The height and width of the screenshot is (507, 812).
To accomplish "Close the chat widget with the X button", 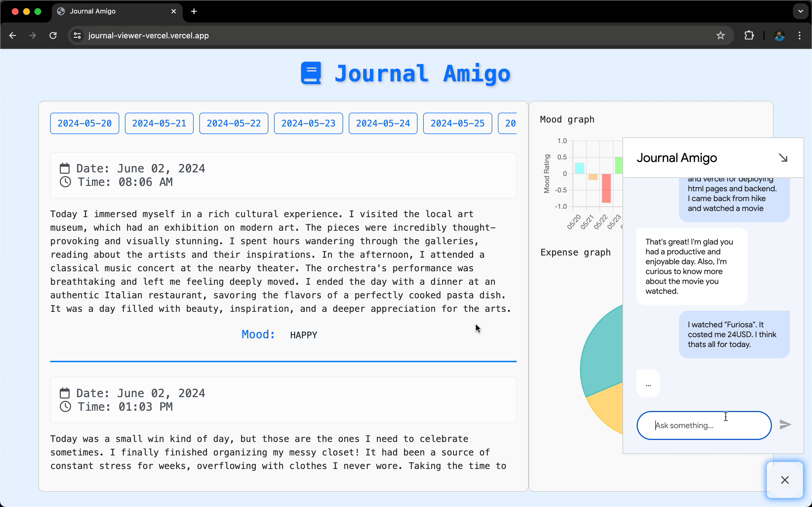I will (784, 480).
